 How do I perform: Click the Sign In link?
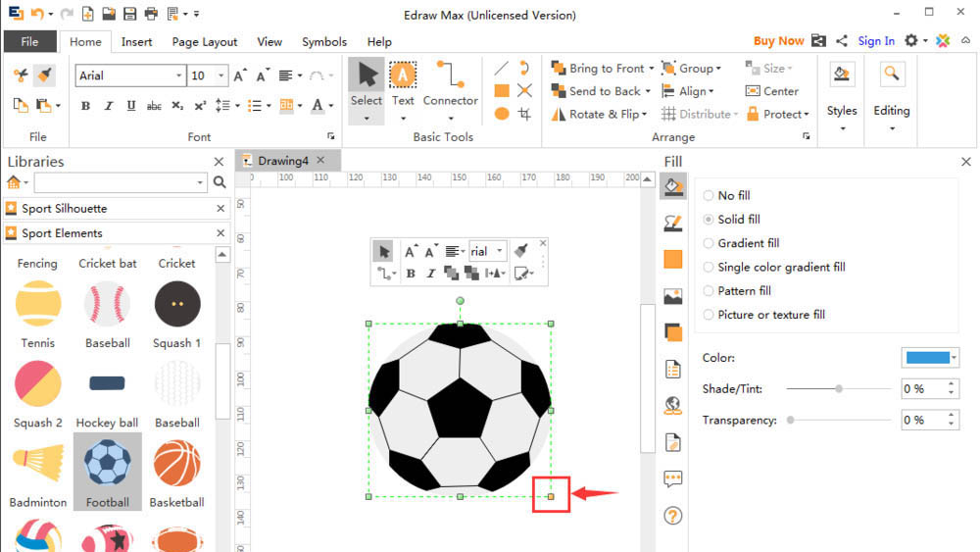[x=876, y=41]
